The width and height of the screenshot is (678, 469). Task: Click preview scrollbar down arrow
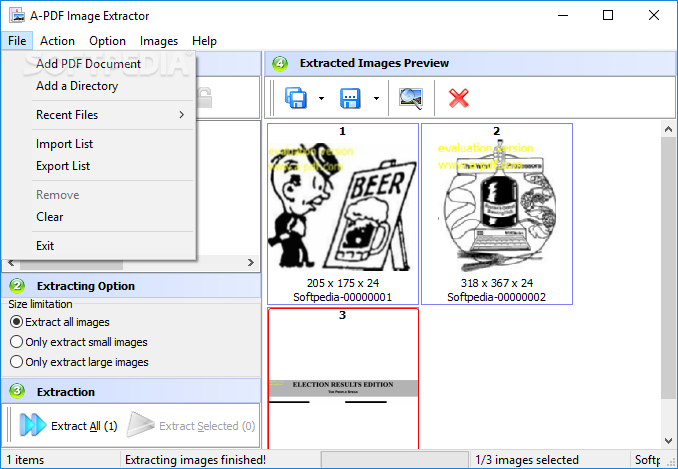pos(668,441)
